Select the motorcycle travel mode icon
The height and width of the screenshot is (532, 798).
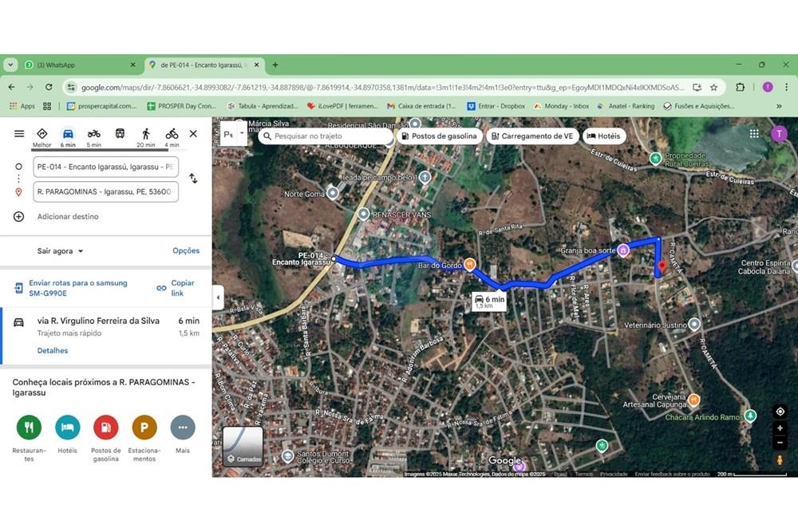coord(93,133)
